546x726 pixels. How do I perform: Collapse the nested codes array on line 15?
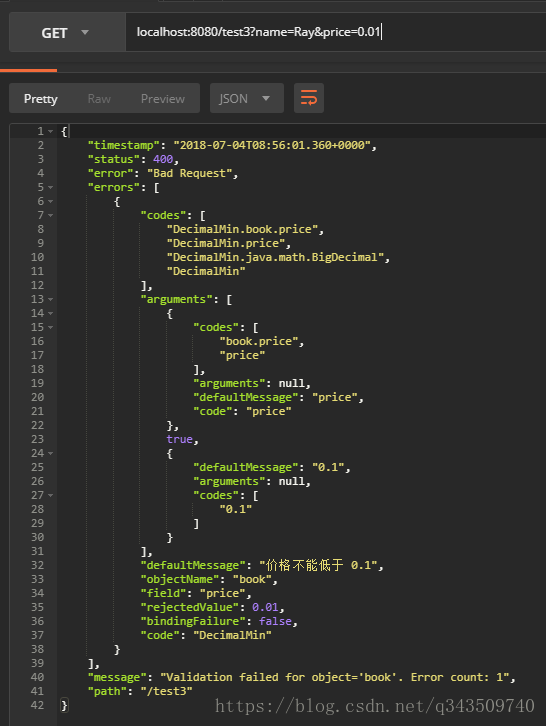pos(50,327)
